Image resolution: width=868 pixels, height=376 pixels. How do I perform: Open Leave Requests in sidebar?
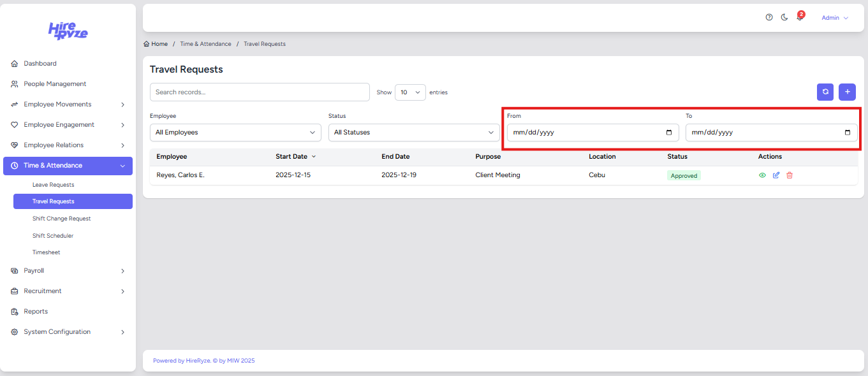[x=54, y=185]
